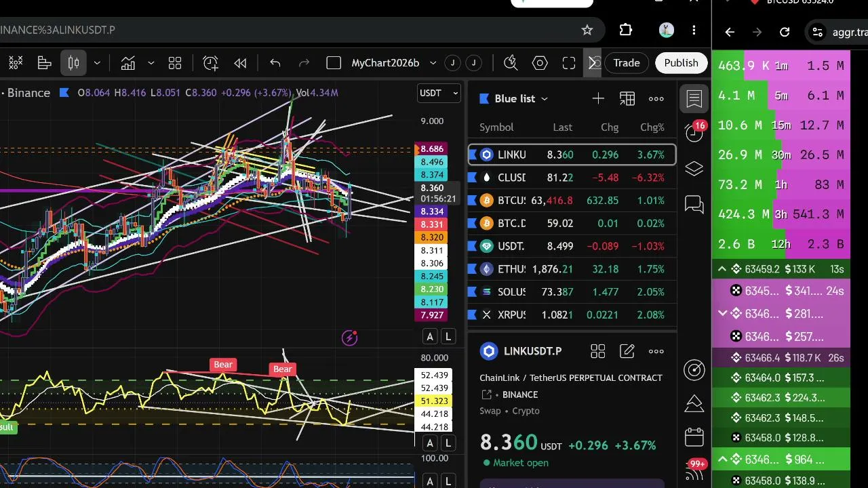Open the USDT currency dropdown
Image resolution: width=868 pixels, height=488 pixels.
pos(439,94)
